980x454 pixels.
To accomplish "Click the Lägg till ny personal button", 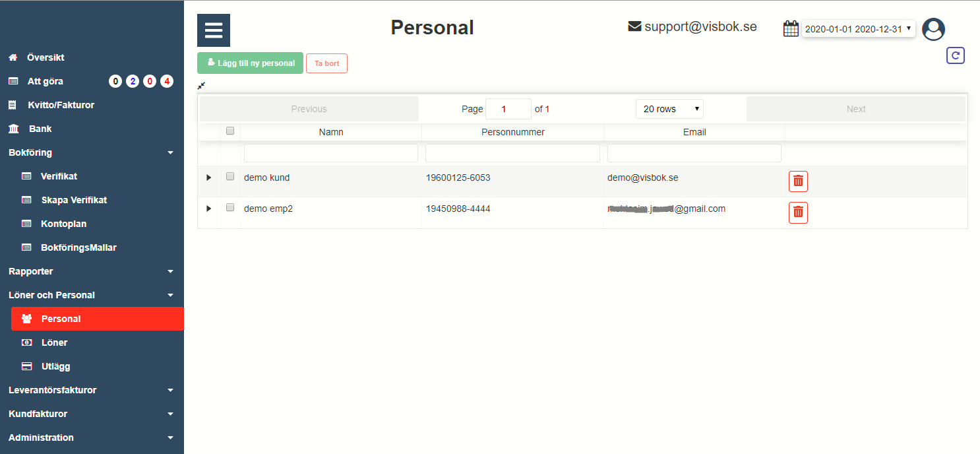I will pos(250,63).
